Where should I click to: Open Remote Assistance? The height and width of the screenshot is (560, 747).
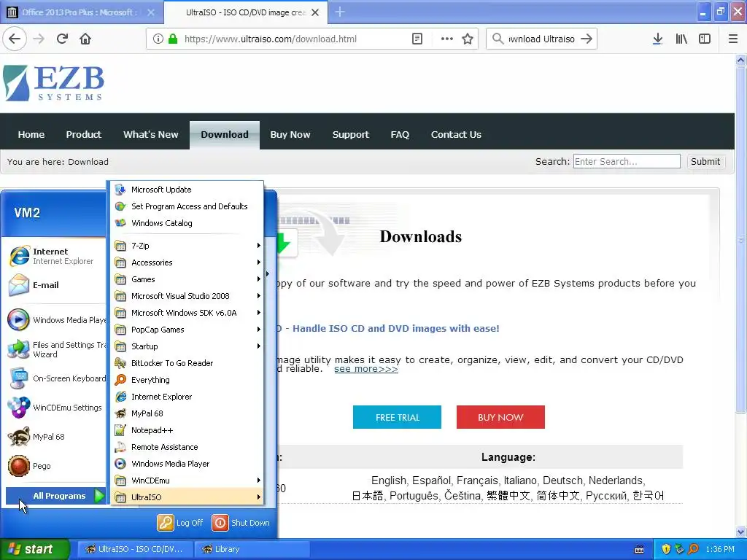click(x=188, y=447)
